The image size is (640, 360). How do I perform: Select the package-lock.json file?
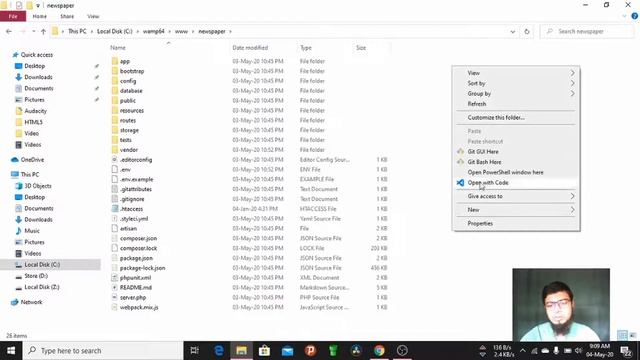[142, 268]
